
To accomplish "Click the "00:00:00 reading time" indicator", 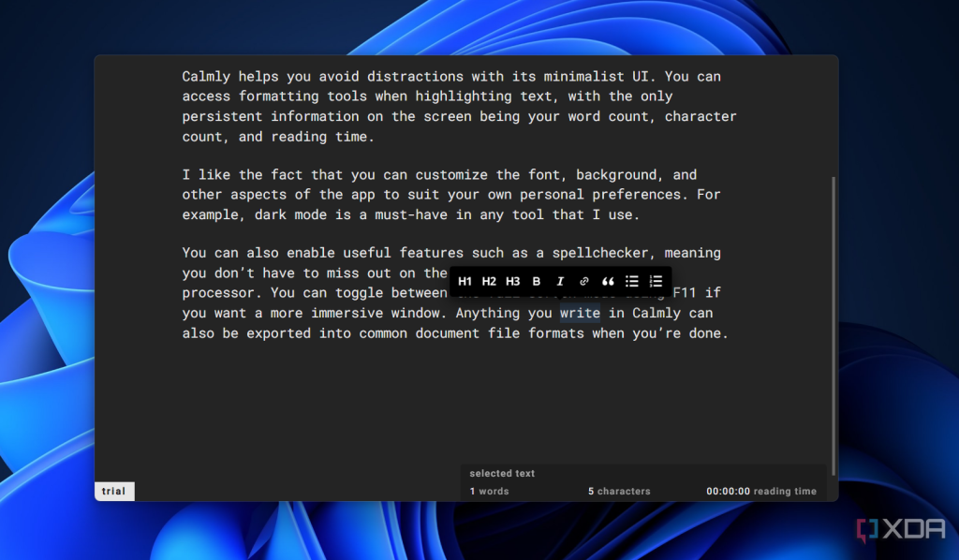I will pos(760,491).
